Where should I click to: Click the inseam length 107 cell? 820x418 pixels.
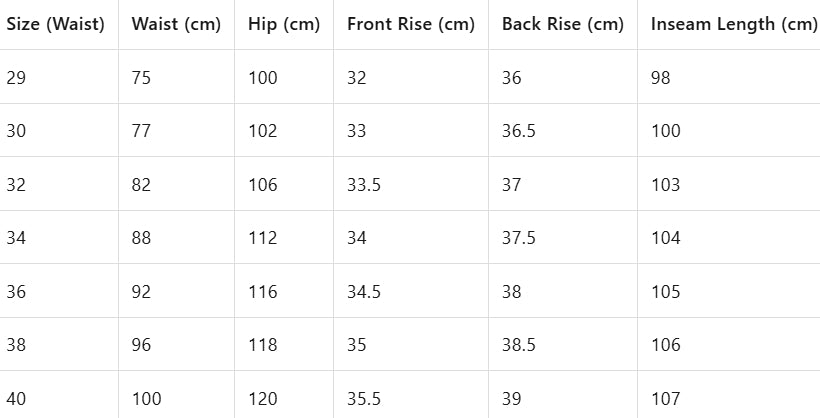click(x=665, y=399)
